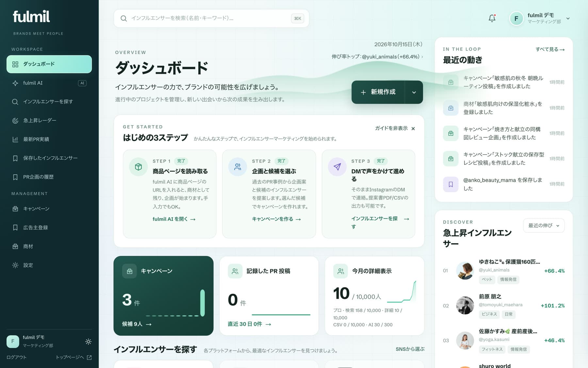Image resolution: width=588 pixels, height=368 pixels.
Task: Click the キャンペーンを作る link
Action: [x=276, y=219]
